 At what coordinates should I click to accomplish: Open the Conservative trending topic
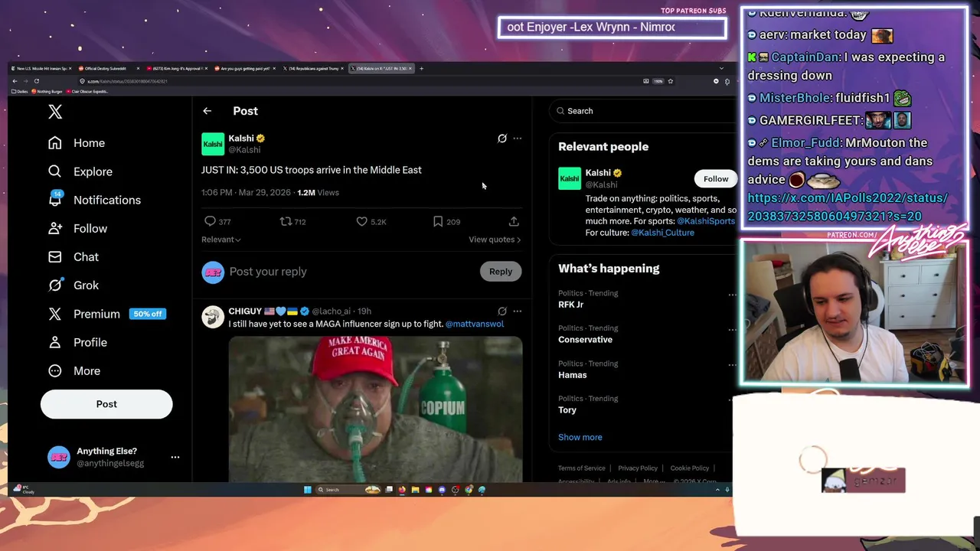pyautogui.click(x=585, y=340)
